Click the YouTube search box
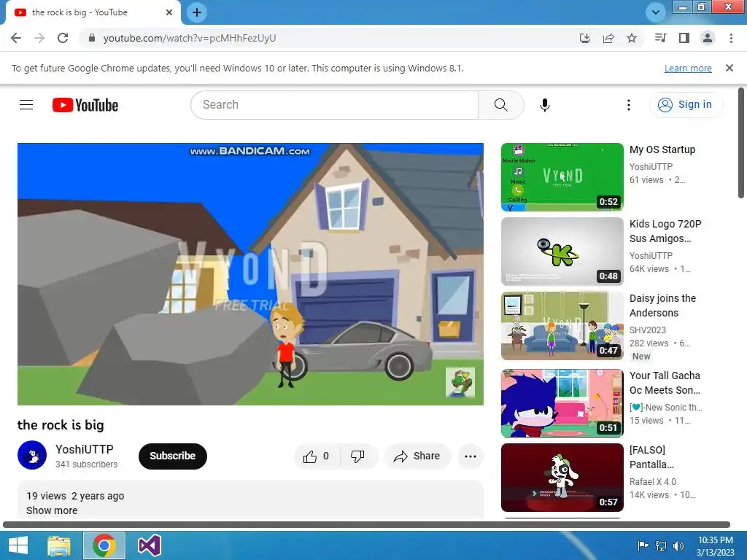This screenshot has height=560, width=747. point(334,105)
